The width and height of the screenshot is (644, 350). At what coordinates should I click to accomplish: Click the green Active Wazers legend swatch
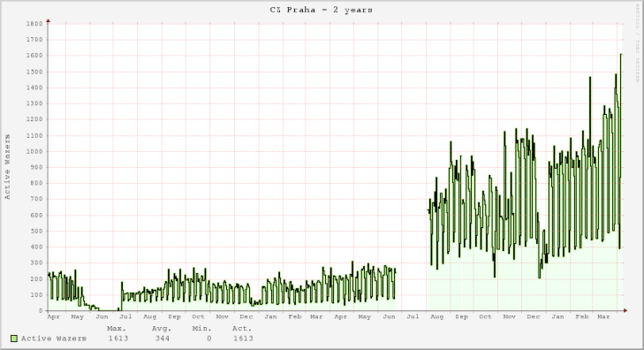tap(14, 339)
